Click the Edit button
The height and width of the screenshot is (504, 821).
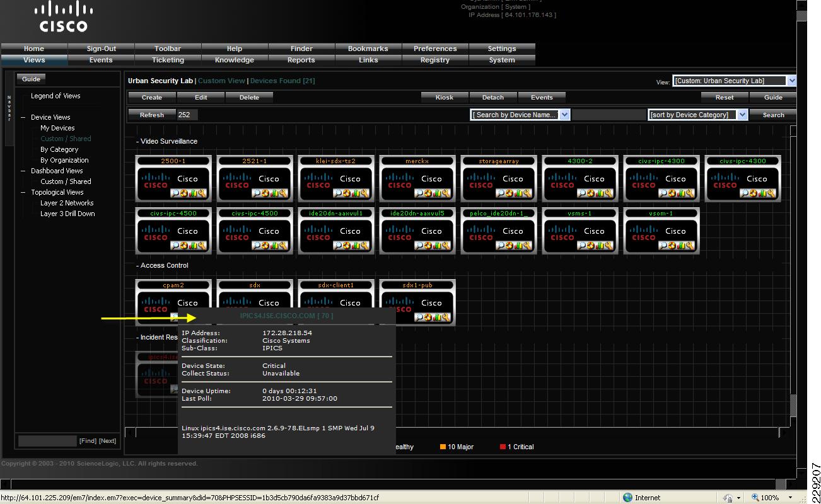click(x=201, y=97)
